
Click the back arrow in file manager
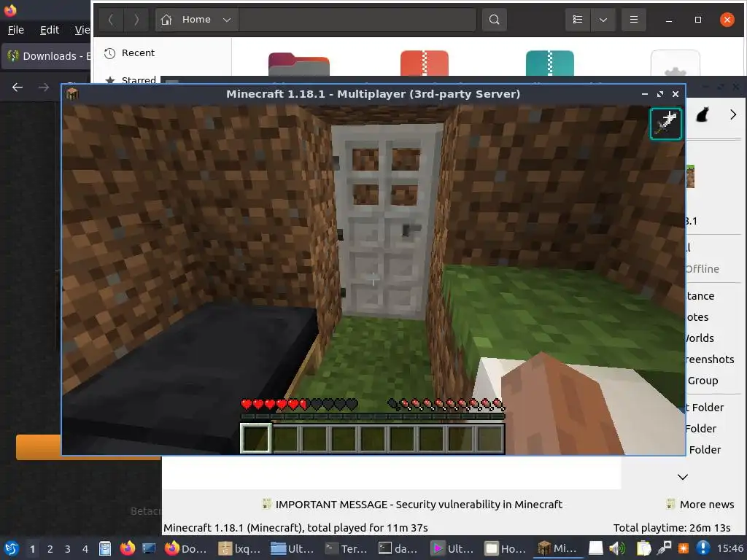point(111,20)
